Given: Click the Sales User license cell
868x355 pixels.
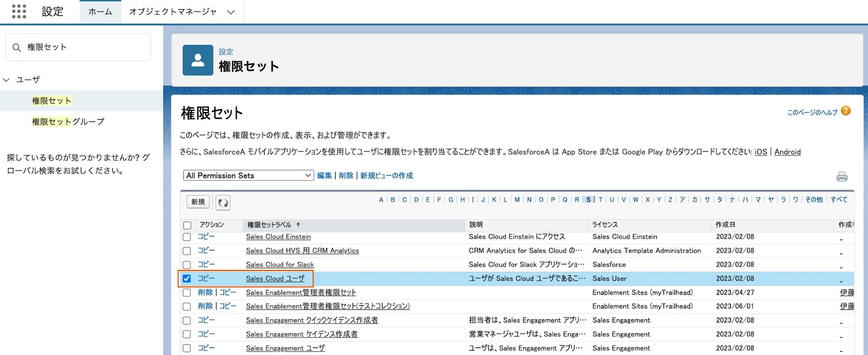Looking at the screenshot, I should coord(609,279).
